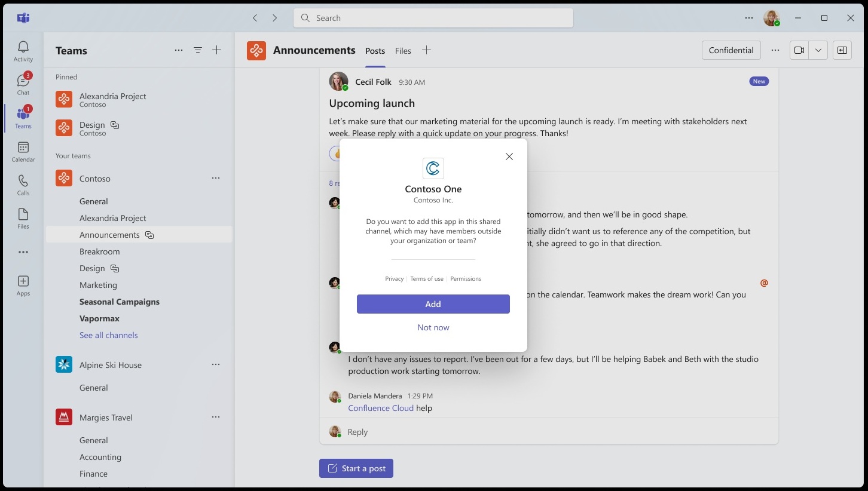Go back with navigation arrow
This screenshot has height=491, width=868.
click(255, 18)
